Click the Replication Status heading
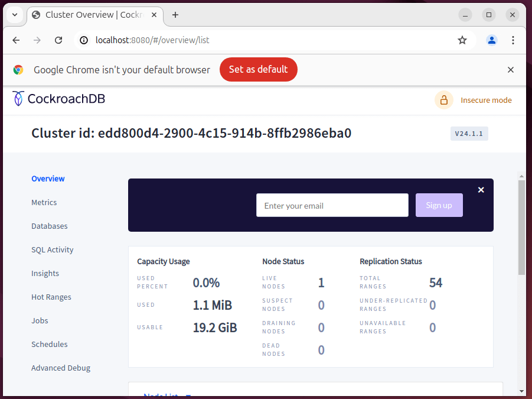The height and width of the screenshot is (399, 532). [391, 261]
